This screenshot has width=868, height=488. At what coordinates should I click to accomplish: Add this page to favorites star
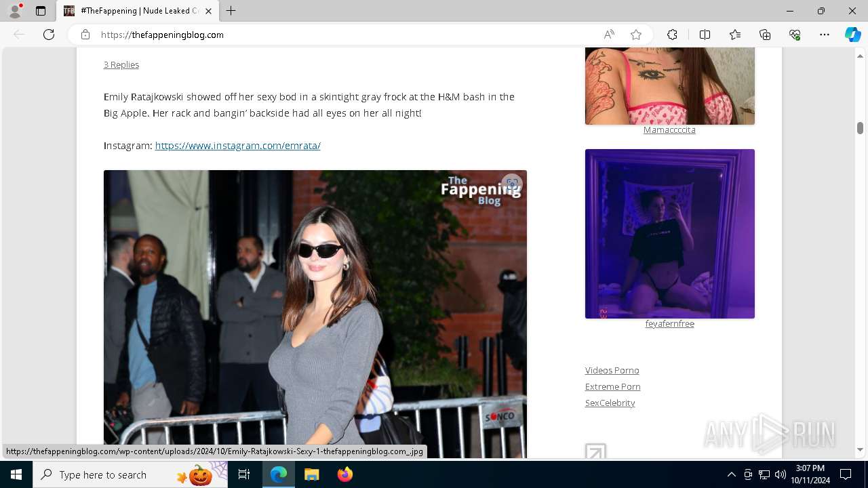pyautogui.click(x=636, y=35)
